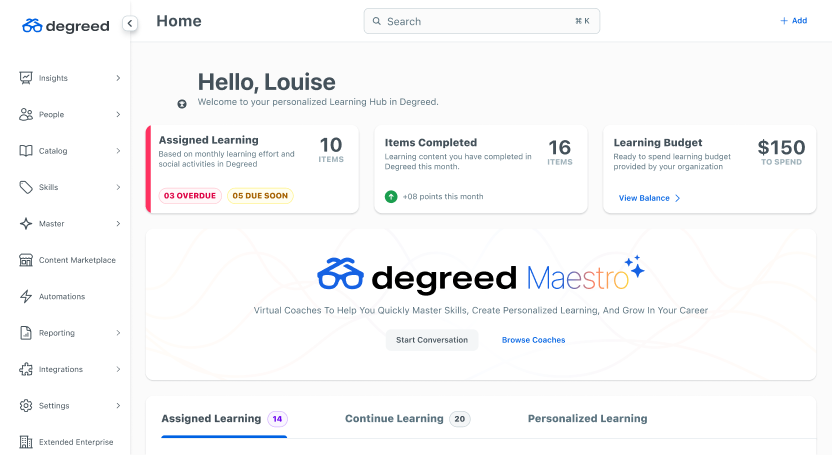Viewport: 832px width, 455px height.
Task: Click the Degreed Maestro banner logo
Action: click(x=481, y=275)
